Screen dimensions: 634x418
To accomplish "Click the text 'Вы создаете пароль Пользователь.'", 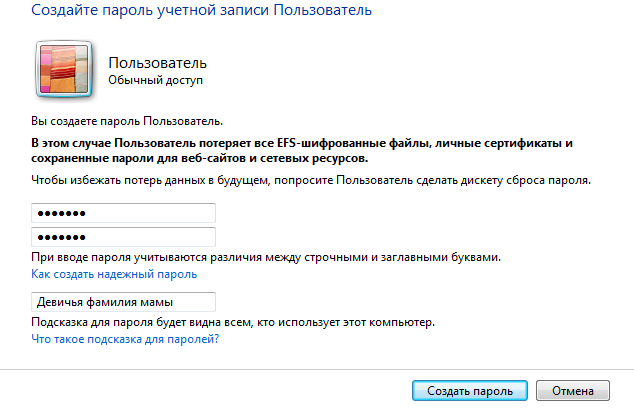I will tap(127, 121).
